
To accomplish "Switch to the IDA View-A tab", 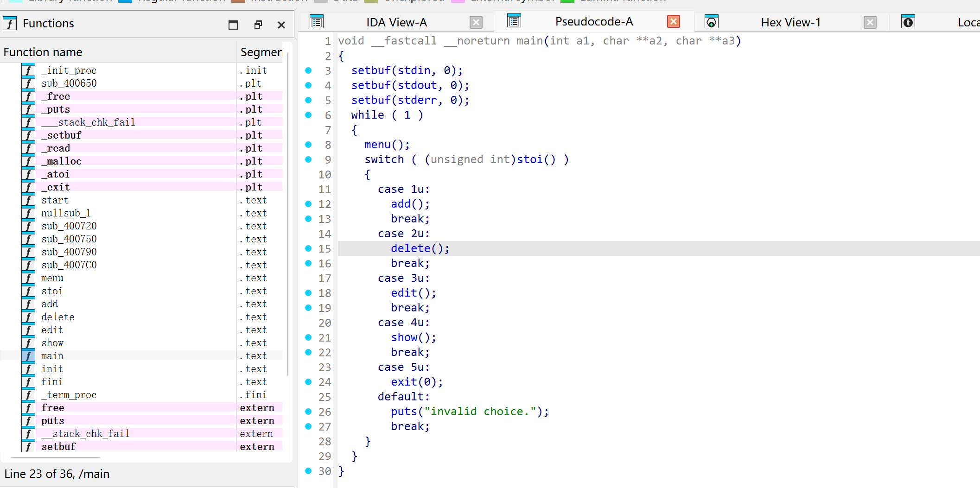I will [396, 22].
